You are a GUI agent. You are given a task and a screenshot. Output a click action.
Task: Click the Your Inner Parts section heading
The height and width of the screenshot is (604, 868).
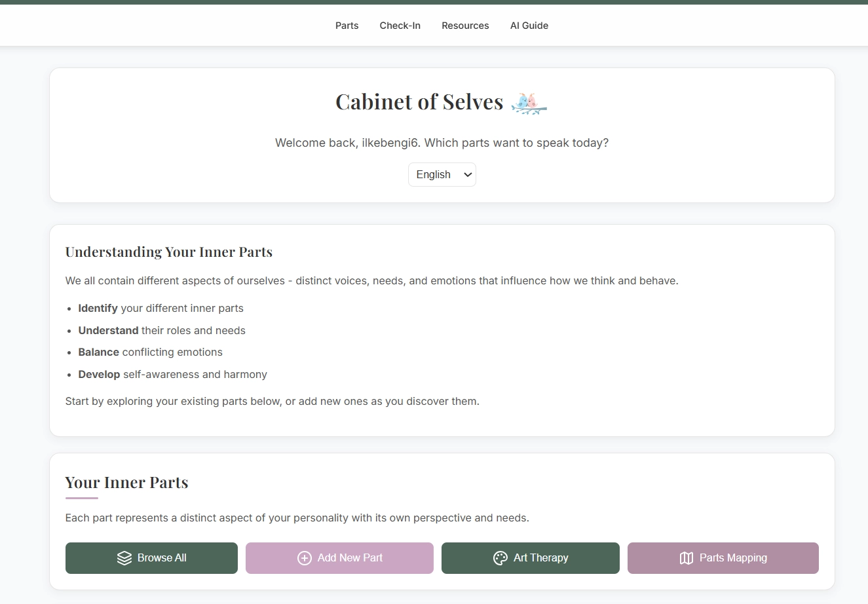point(126,483)
